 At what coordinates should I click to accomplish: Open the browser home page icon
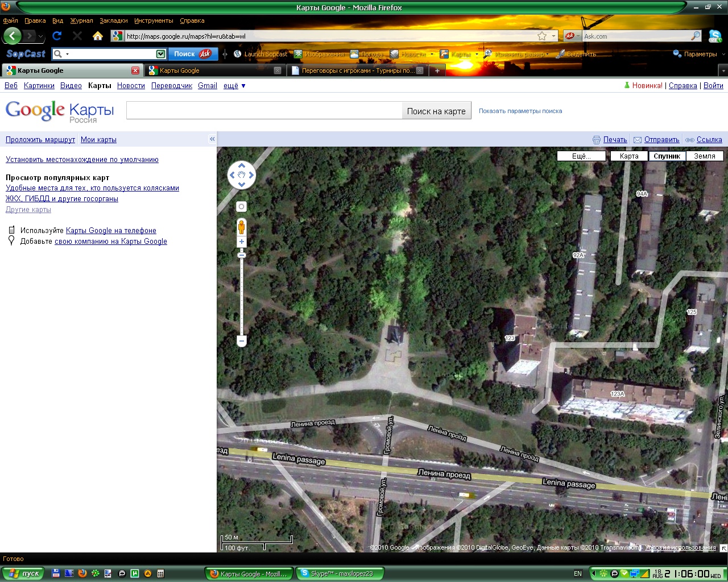point(98,36)
